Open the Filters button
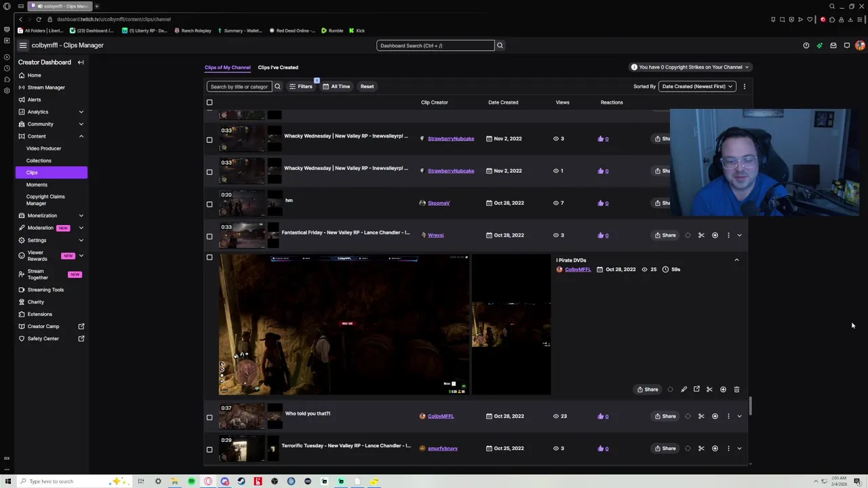Viewport: 868px width, 488px height. [301, 87]
